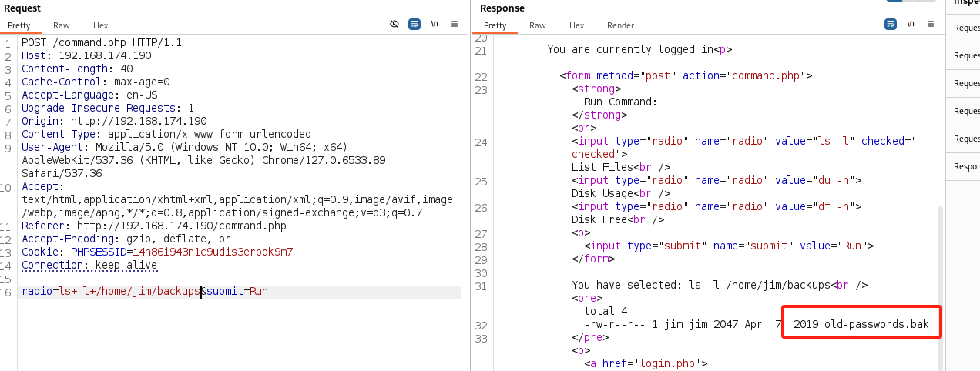The width and height of the screenshot is (980, 371).
Task: Open the Request panel hamburger options menu
Action: tap(455, 25)
